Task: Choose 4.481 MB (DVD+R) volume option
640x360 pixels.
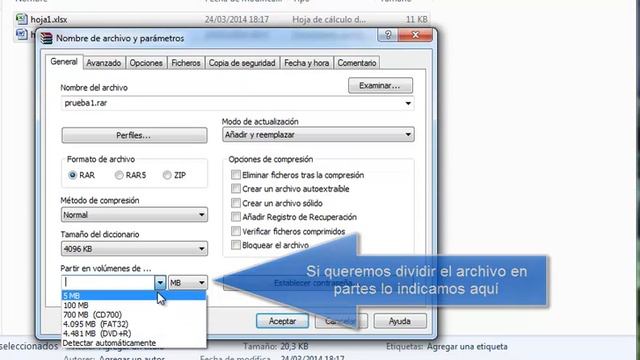Action: [134, 333]
